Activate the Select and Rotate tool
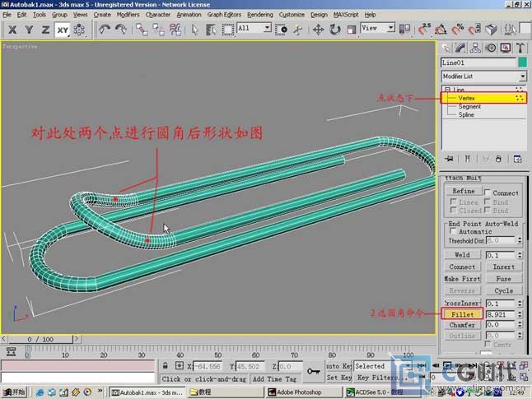The width and height of the screenshot is (532, 399). [x=334, y=30]
